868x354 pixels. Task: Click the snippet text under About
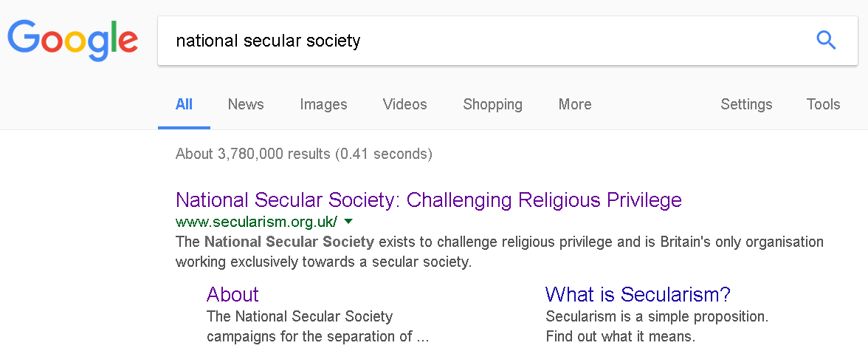pyautogui.click(x=317, y=327)
